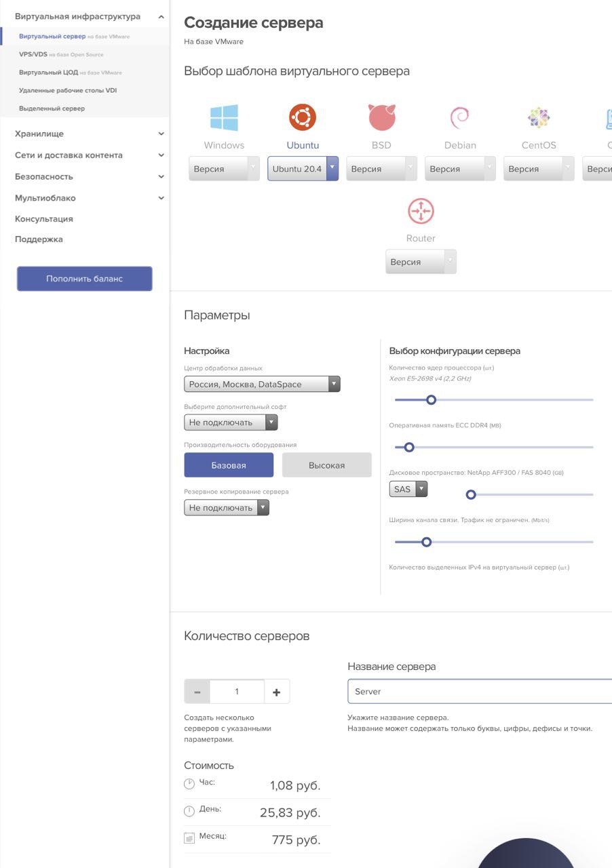Open the Windows version dropdown

[224, 169]
